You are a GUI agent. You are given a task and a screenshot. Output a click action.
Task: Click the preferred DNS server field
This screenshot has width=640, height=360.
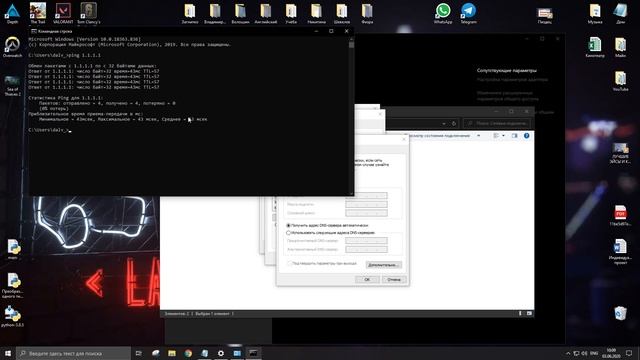tap(366, 240)
